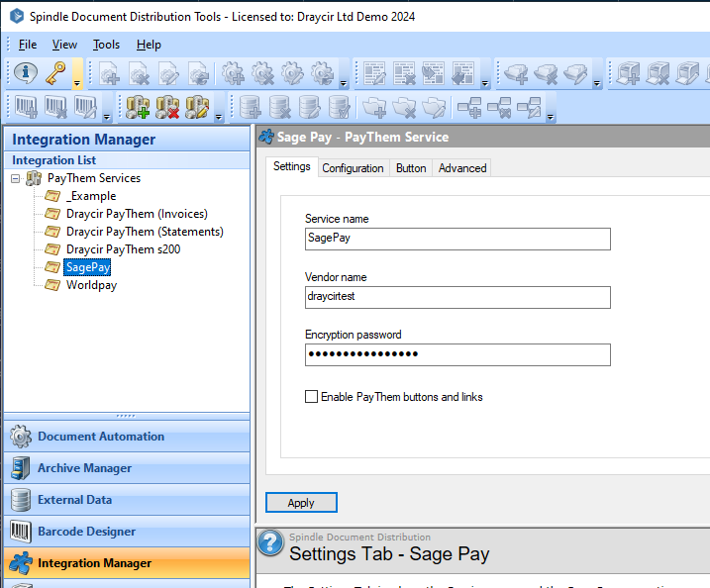Open the Barcode Designer panel
Image resolution: width=710 pixels, height=588 pixels.
(127, 532)
